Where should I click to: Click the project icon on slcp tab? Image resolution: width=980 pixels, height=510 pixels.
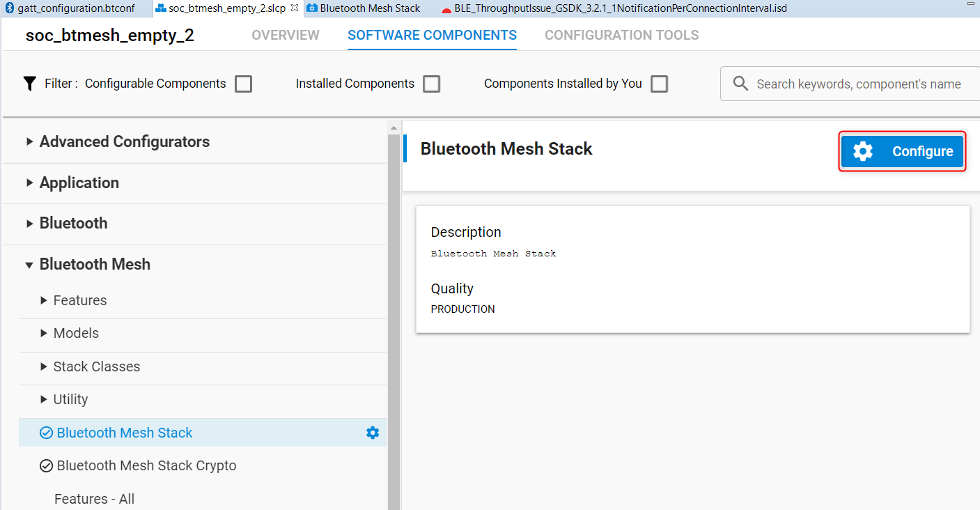tap(161, 8)
